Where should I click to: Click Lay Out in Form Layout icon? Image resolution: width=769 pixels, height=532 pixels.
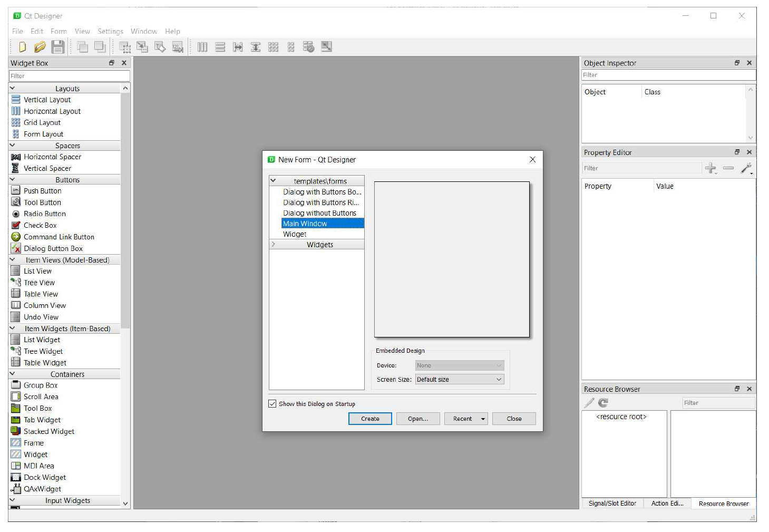[291, 47]
